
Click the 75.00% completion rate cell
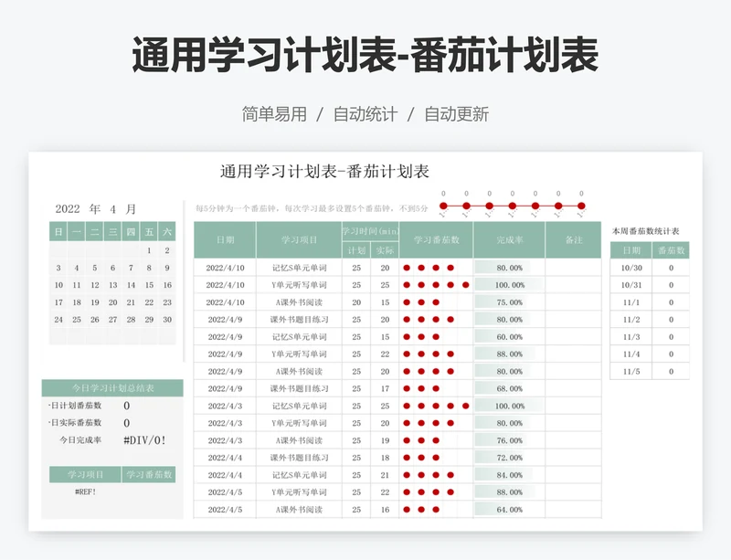(510, 302)
